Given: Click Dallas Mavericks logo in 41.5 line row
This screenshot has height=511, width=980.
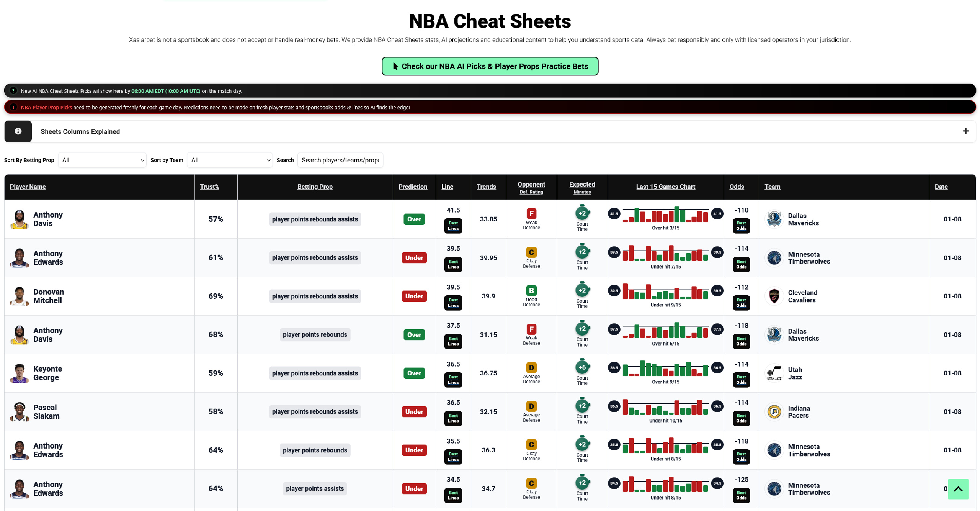Looking at the screenshot, I should click(x=774, y=219).
